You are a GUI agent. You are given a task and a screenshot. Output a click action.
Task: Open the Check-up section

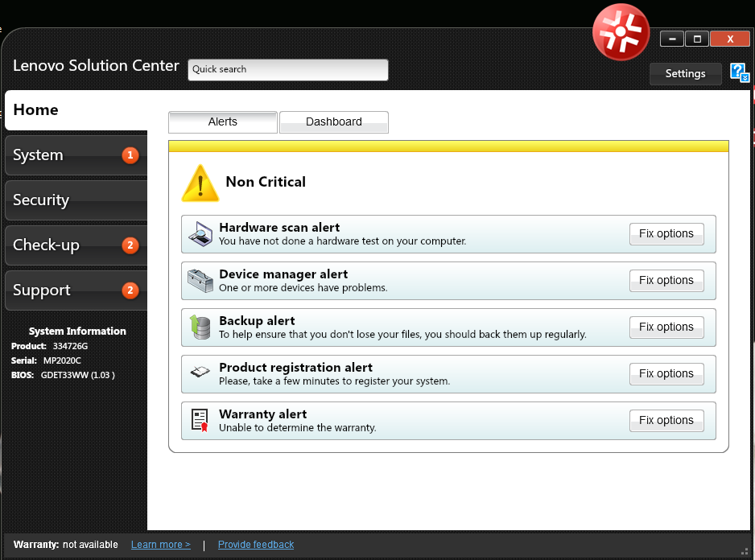click(x=76, y=245)
